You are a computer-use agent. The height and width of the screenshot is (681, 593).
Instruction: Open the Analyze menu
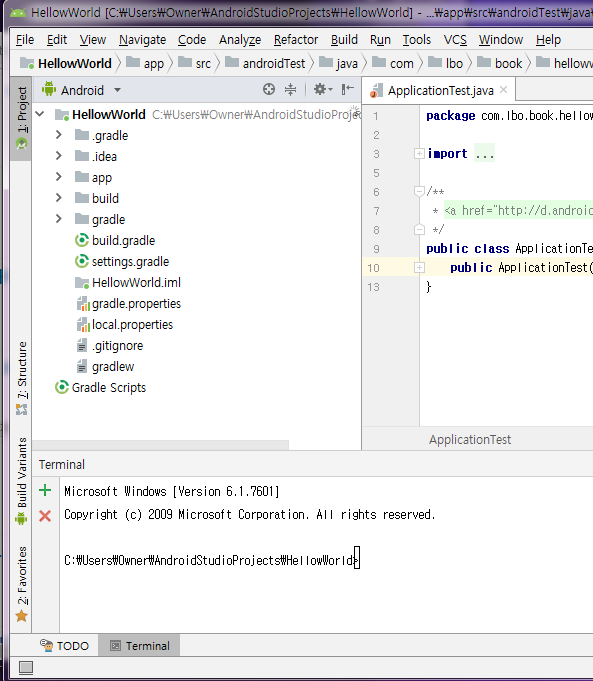240,40
